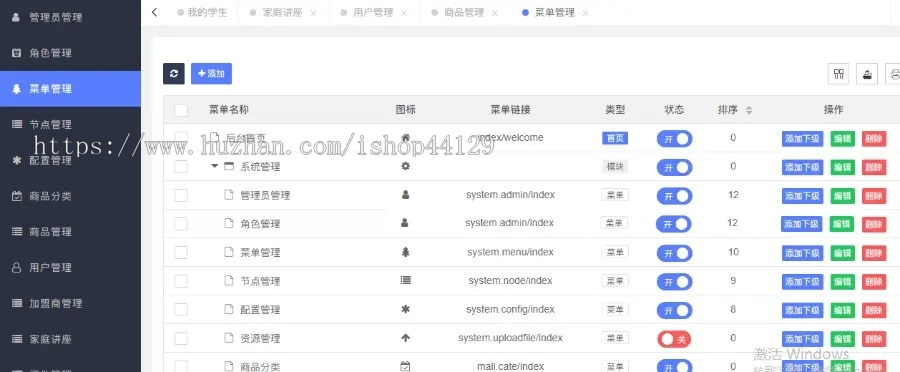This screenshot has width=900, height=372.
Task: Check the table 角色管理 row checkbox
Action: click(x=181, y=223)
